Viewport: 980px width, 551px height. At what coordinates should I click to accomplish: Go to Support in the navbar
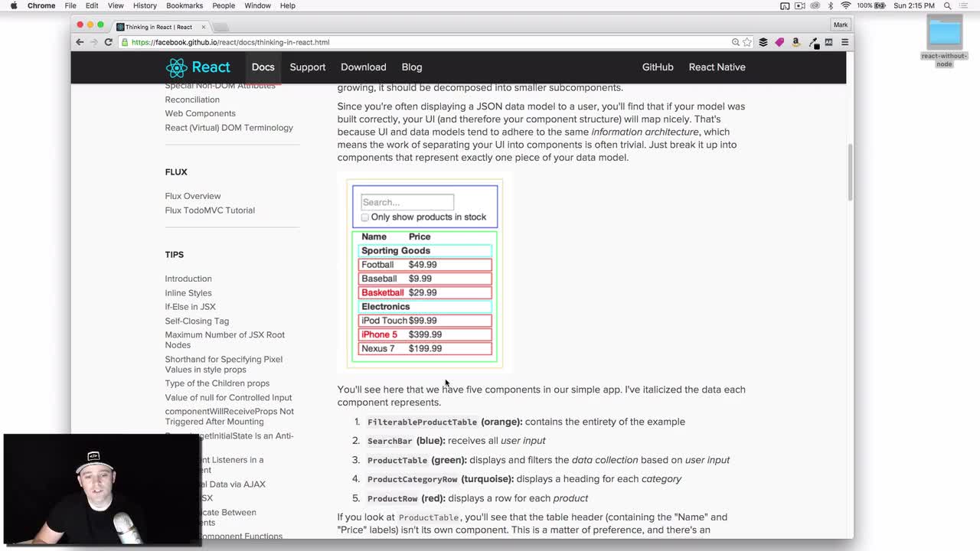pos(308,67)
